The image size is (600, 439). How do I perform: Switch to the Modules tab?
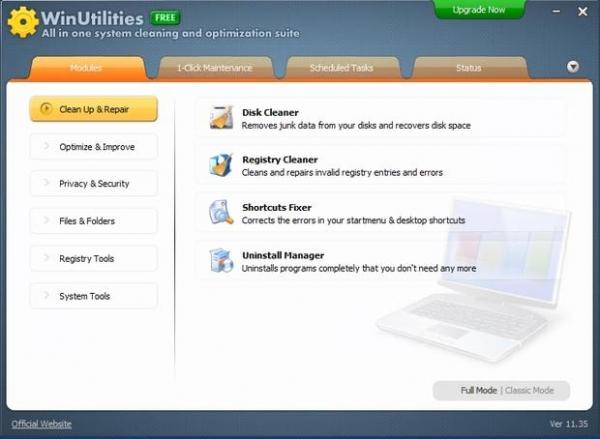point(87,68)
